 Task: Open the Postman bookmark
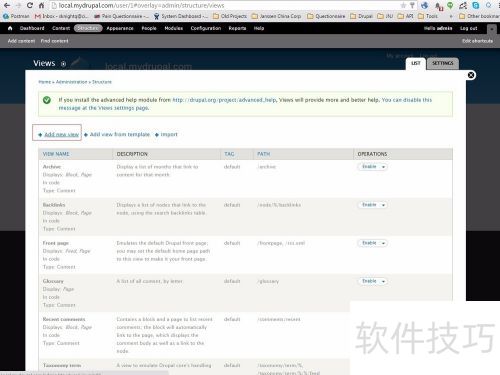[x=16, y=16]
